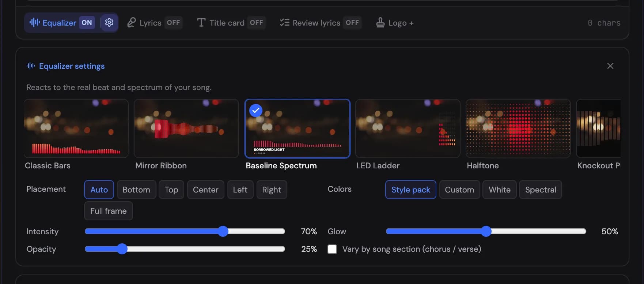Choose Style pack colors
Image resolution: width=644 pixels, height=284 pixels.
[411, 190]
